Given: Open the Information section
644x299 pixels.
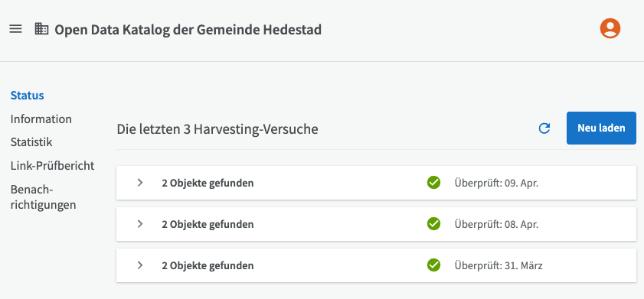Looking at the screenshot, I should click(41, 119).
